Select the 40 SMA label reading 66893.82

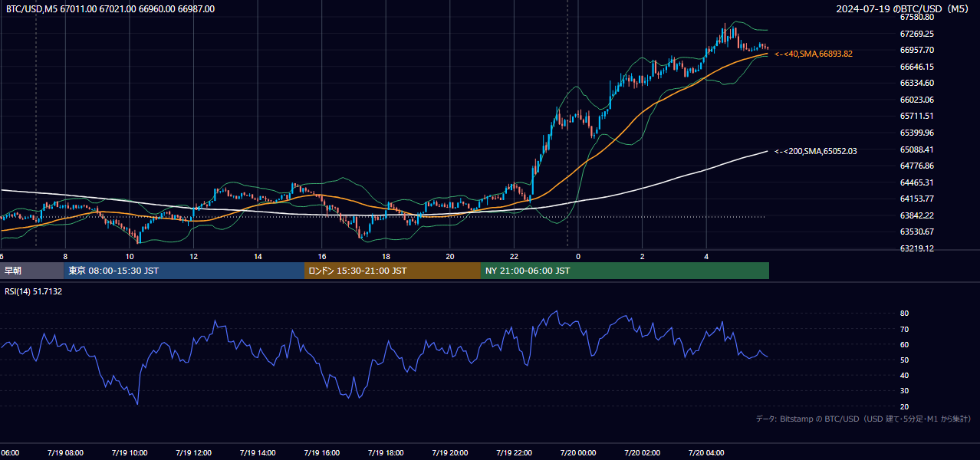[814, 54]
